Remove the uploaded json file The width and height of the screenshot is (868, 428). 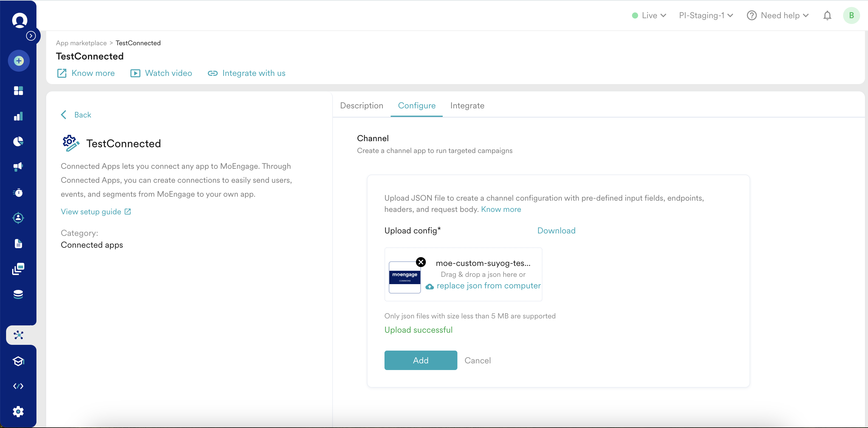click(421, 262)
